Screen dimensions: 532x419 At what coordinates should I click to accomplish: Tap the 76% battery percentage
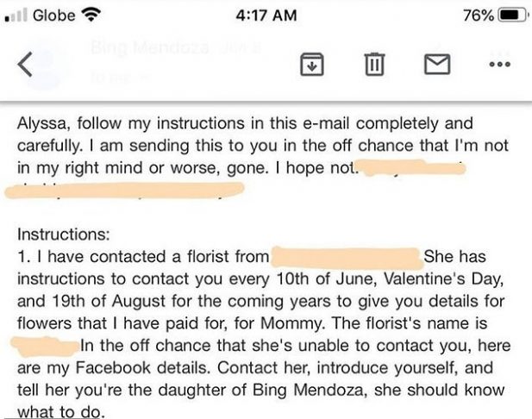click(479, 16)
